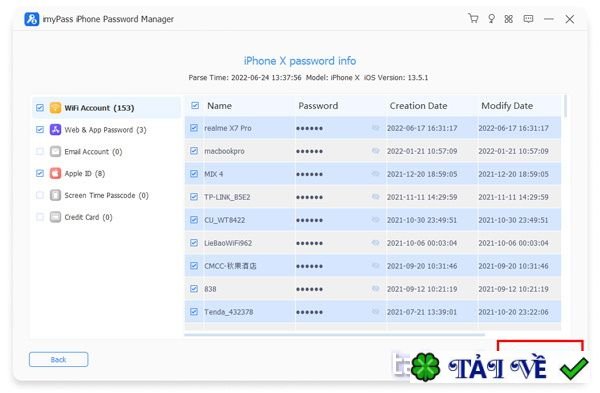Sort by the Name column header
The width and height of the screenshot is (600, 393).
click(220, 106)
